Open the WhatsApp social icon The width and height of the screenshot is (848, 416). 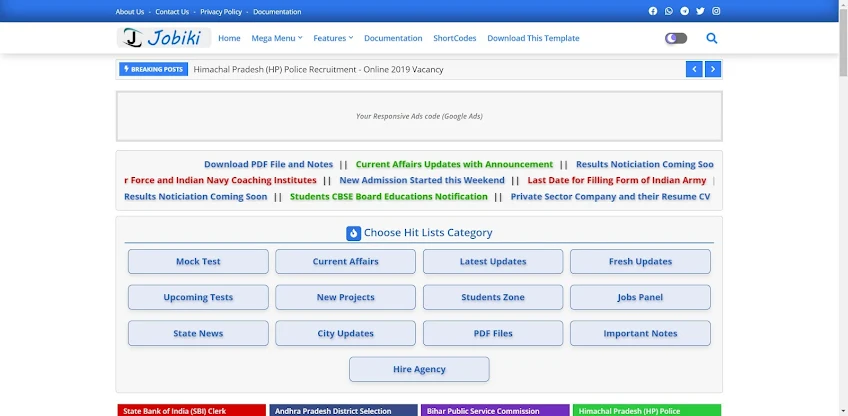pyautogui.click(x=668, y=11)
